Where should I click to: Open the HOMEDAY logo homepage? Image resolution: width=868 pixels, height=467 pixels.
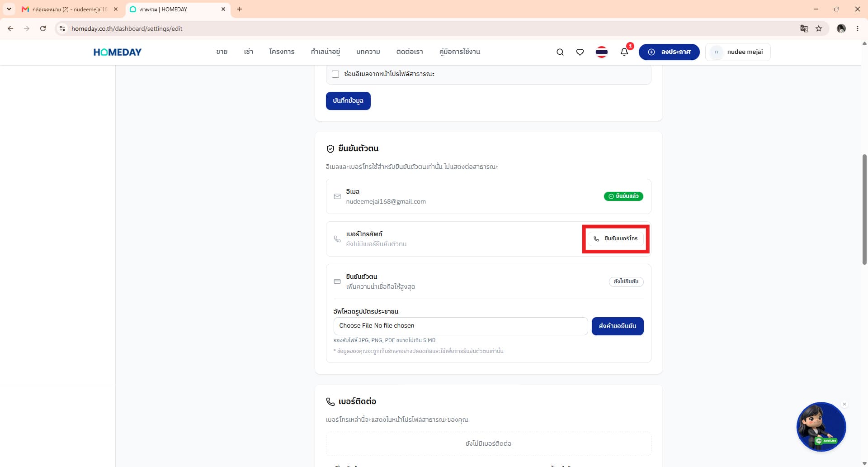click(118, 52)
